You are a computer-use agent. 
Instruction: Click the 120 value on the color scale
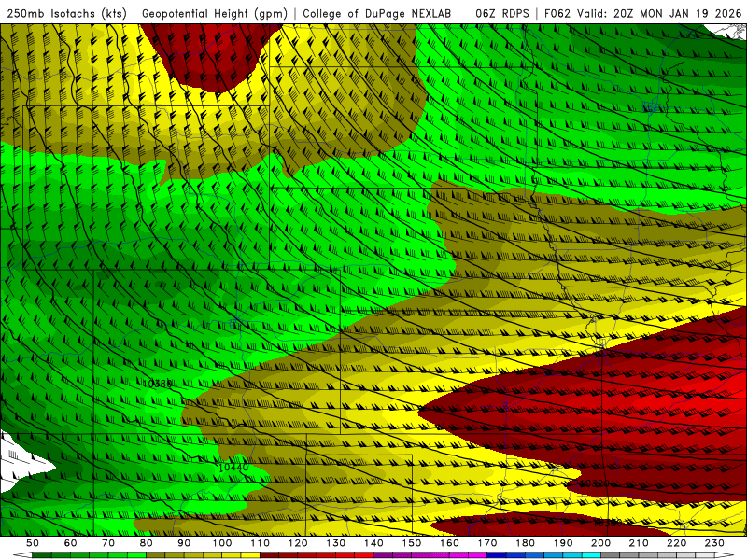pyautogui.click(x=298, y=543)
